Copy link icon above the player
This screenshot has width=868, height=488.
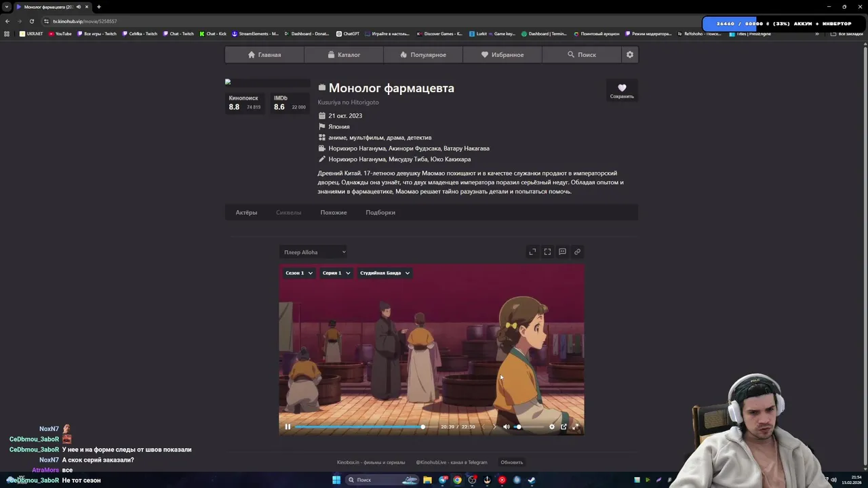pyautogui.click(x=577, y=251)
